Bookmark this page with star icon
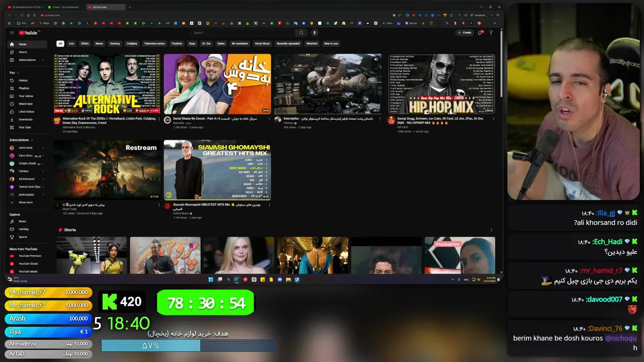 point(394,15)
